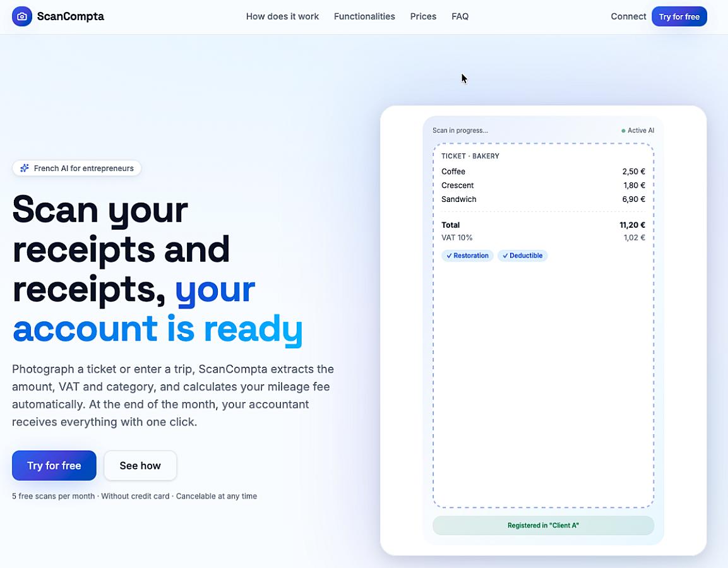Image resolution: width=728 pixels, height=568 pixels.
Task: Jump to the FAQ section
Action: point(460,16)
